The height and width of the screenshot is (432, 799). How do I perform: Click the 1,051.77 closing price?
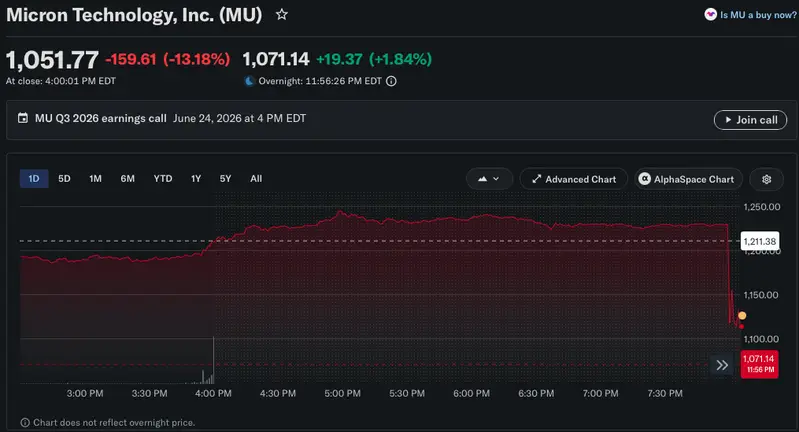pos(52,60)
